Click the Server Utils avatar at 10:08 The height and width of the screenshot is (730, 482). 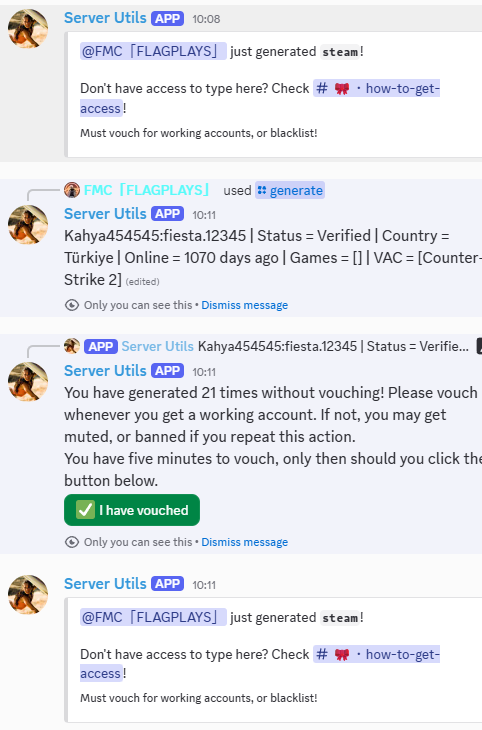click(x=28, y=28)
